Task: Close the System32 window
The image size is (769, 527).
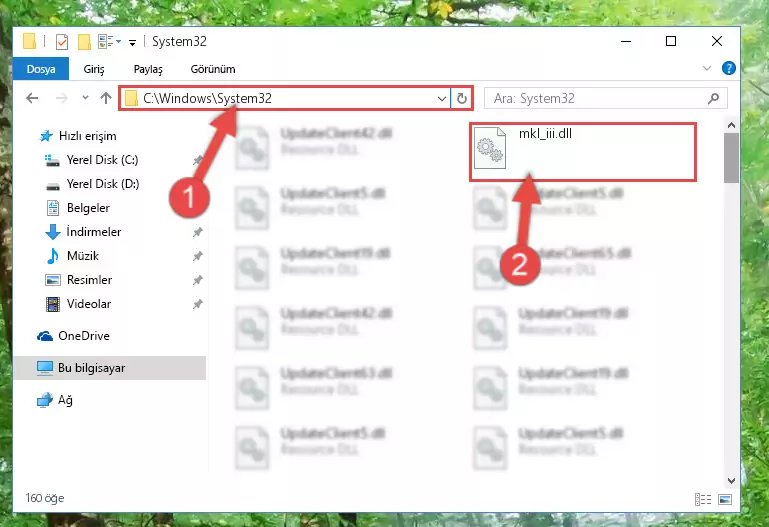Action: (717, 41)
